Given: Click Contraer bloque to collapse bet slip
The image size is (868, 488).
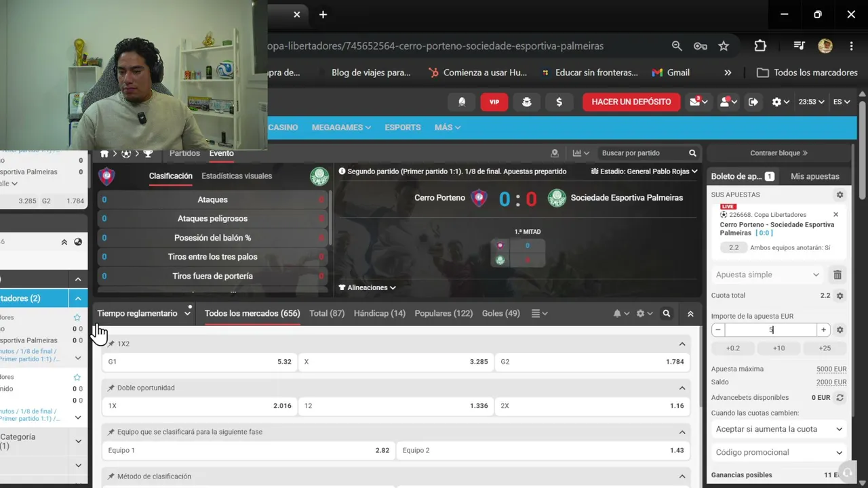Looking at the screenshot, I should 778,153.
